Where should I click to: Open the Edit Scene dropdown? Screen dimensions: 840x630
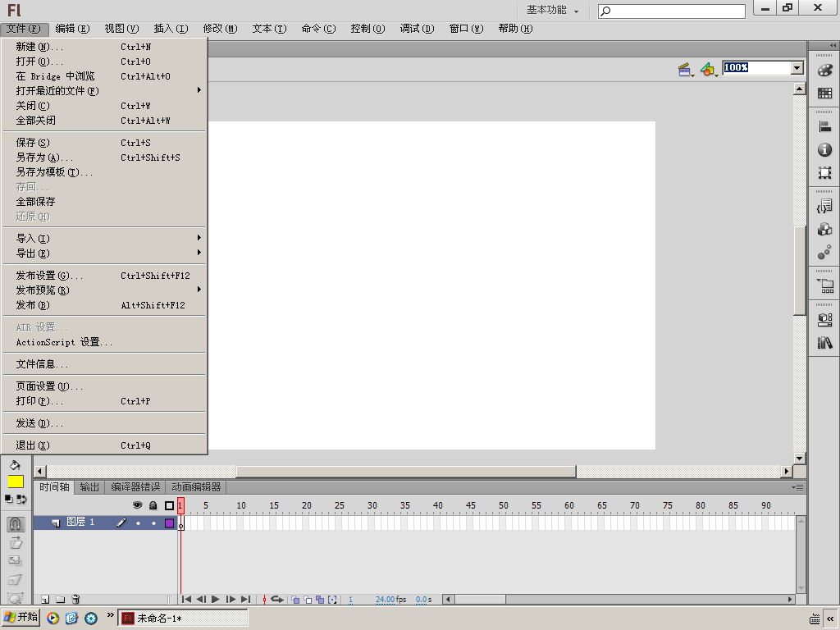686,70
